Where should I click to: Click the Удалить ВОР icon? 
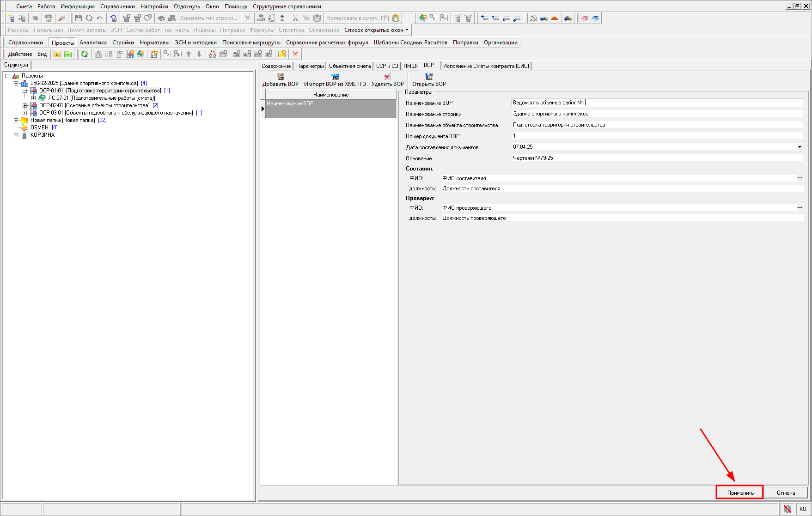pos(387,77)
